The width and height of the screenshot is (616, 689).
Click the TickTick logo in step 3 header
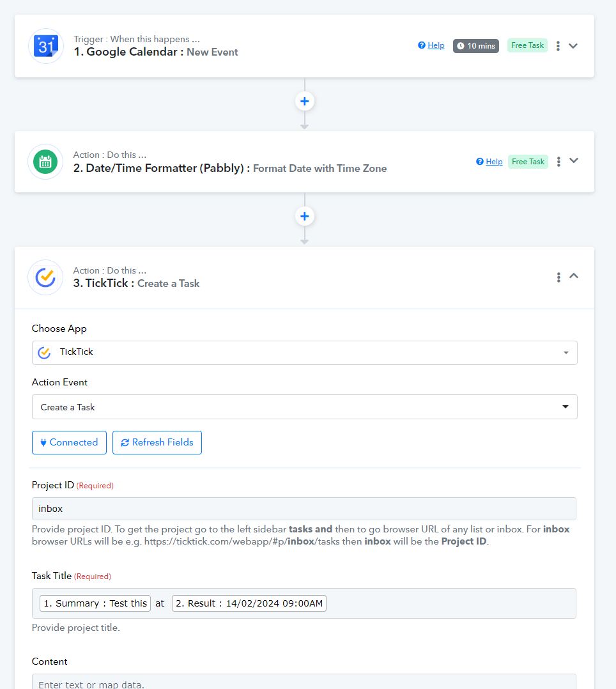pos(45,277)
